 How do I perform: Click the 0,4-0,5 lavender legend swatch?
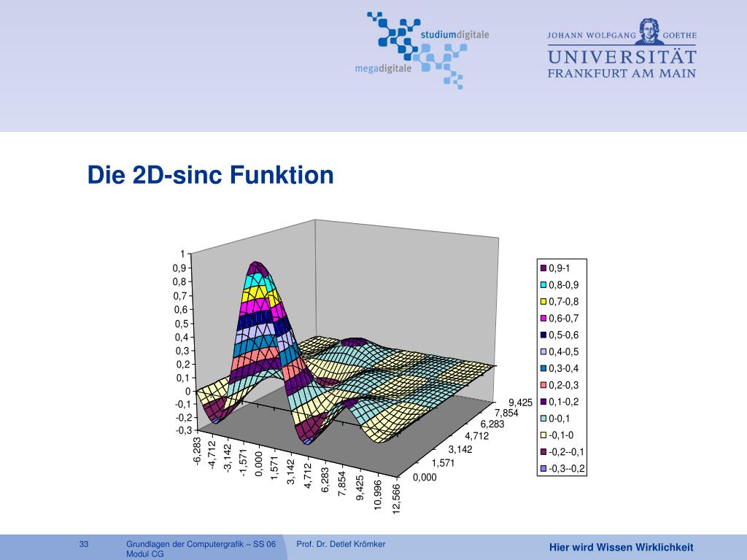click(x=543, y=352)
